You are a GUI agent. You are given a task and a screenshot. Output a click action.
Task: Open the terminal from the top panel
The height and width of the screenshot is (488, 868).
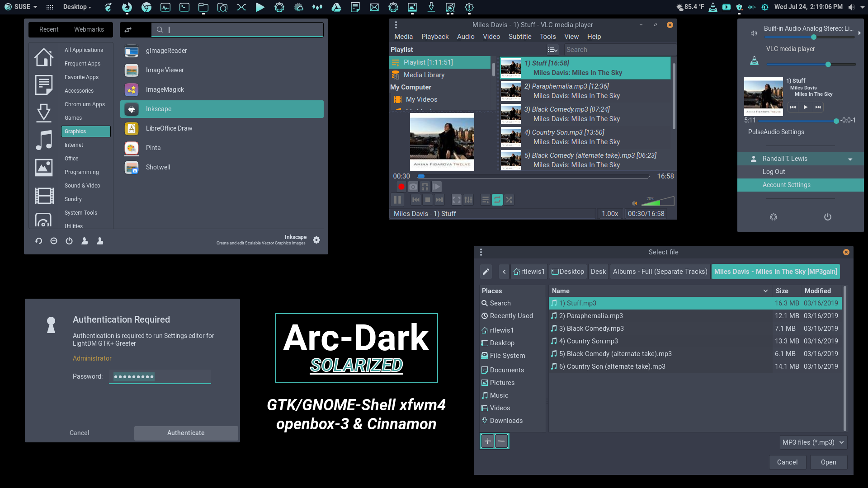click(184, 7)
